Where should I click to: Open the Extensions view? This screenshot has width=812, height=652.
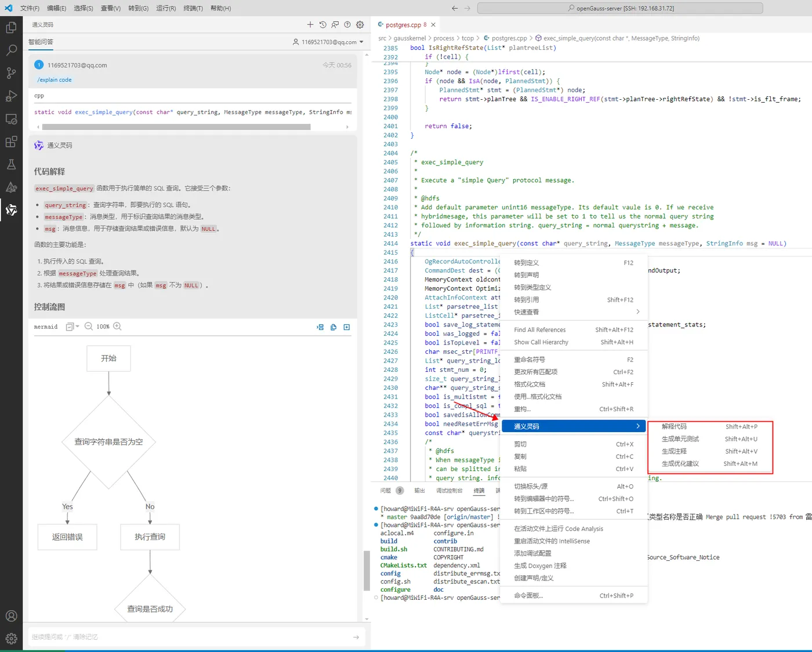coord(11,142)
